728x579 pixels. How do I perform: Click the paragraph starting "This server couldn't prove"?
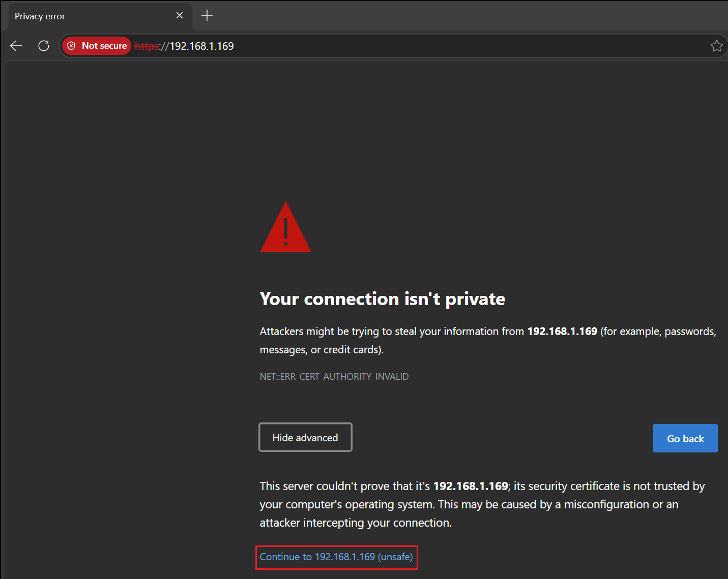(482, 504)
